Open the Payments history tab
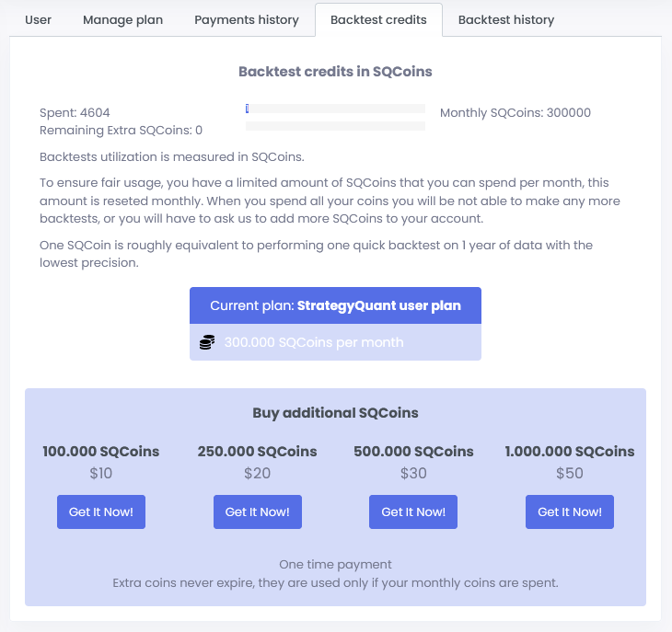The height and width of the screenshot is (632, 672). (x=247, y=19)
